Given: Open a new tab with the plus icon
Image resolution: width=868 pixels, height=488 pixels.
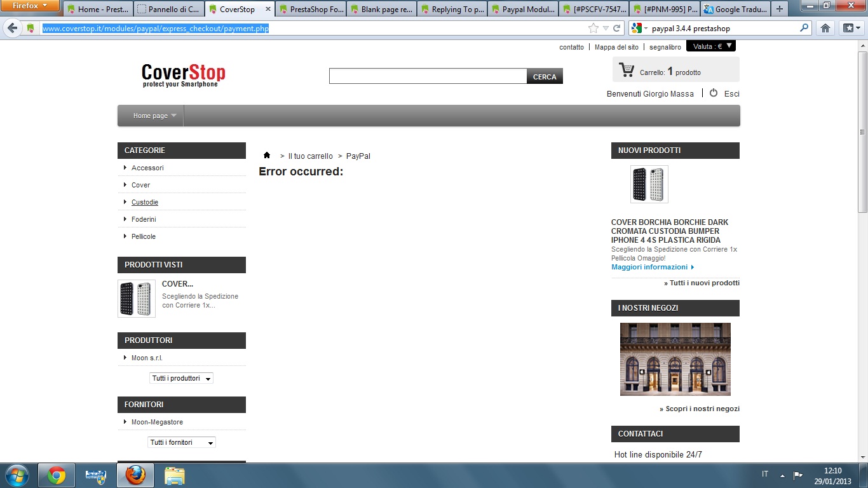Looking at the screenshot, I should tap(780, 9).
